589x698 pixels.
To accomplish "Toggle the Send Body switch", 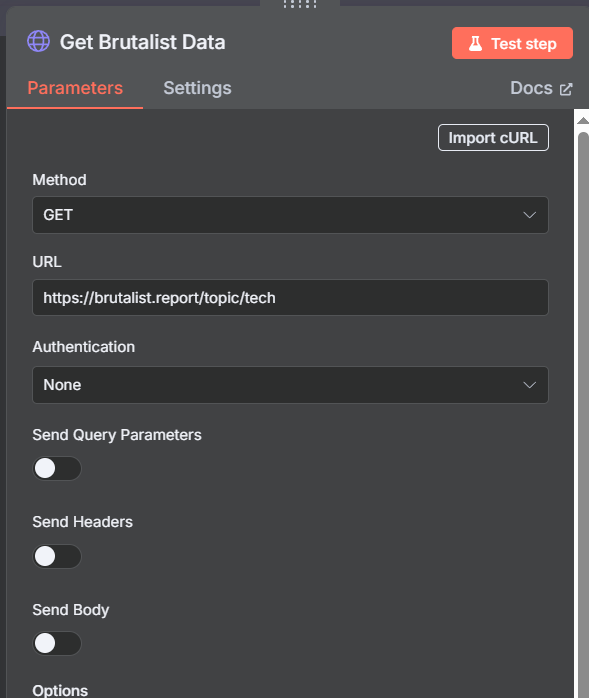I will coord(57,643).
